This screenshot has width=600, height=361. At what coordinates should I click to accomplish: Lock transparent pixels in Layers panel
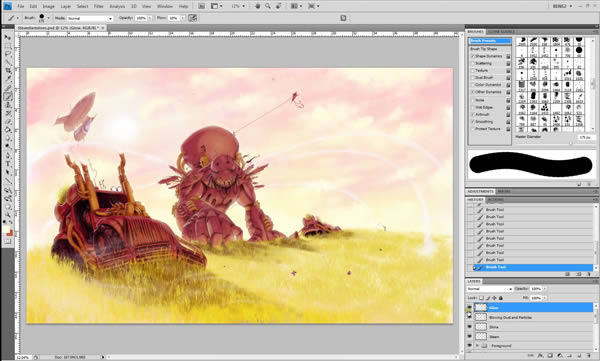[481, 298]
